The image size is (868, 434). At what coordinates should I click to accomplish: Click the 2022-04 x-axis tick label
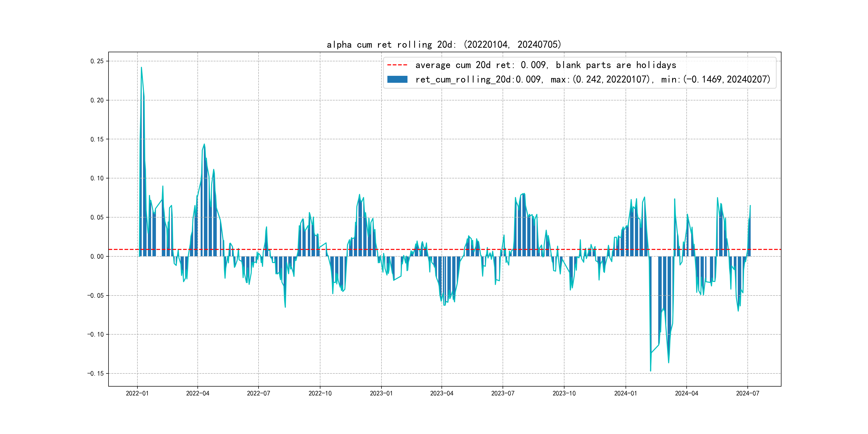[198, 393]
